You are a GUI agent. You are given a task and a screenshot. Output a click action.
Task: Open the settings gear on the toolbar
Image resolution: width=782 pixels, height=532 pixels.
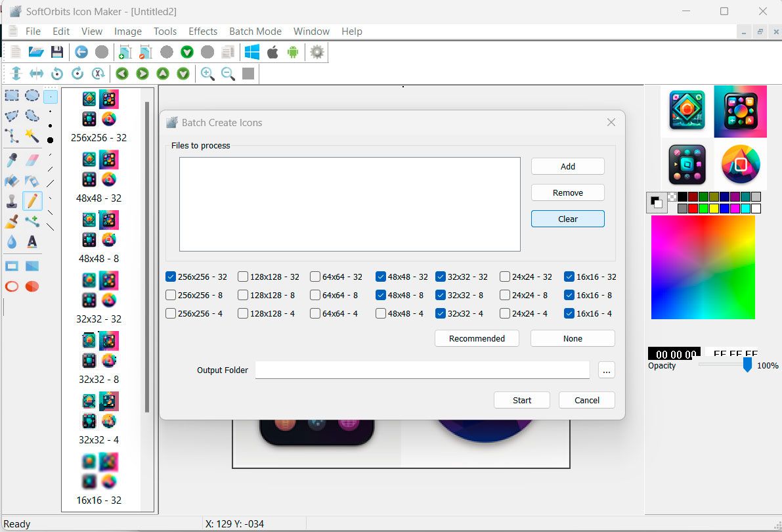click(316, 52)
